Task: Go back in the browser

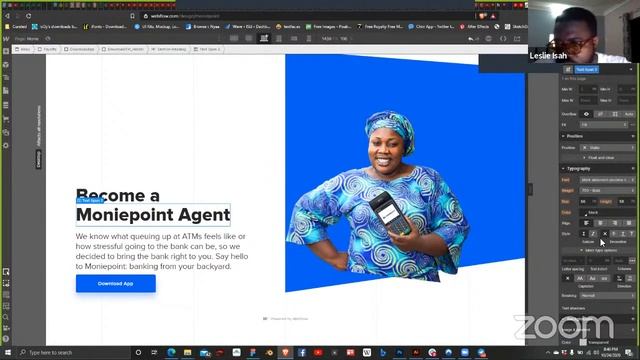Action: tap(7, 16)
